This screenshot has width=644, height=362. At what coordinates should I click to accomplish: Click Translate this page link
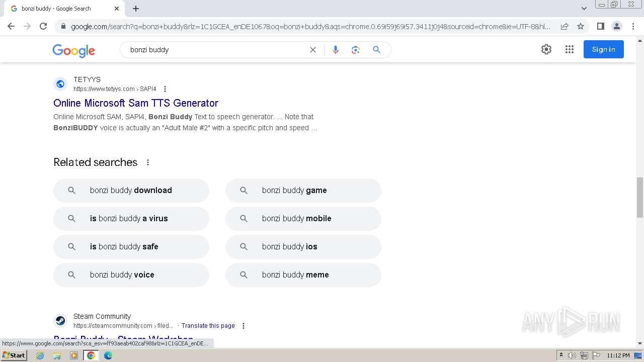point(208,326)
